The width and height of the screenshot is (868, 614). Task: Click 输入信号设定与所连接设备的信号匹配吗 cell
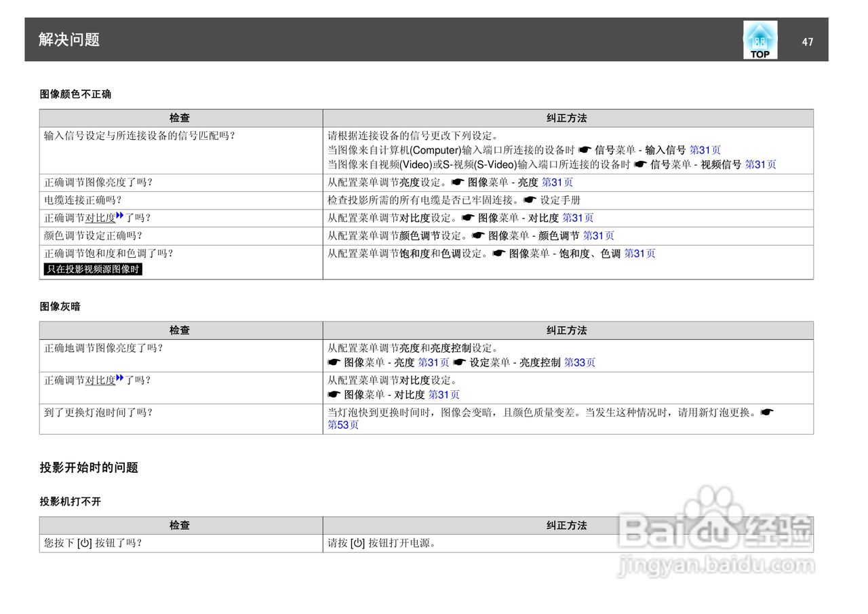(x=181, y=150)
